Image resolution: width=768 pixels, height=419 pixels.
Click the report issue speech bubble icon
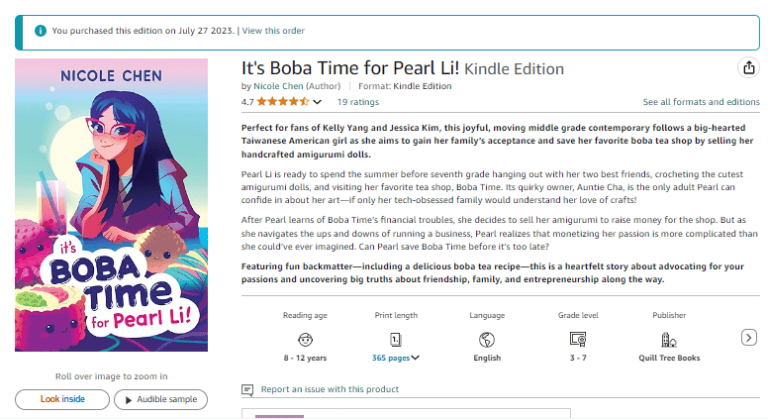click(248, 390)
